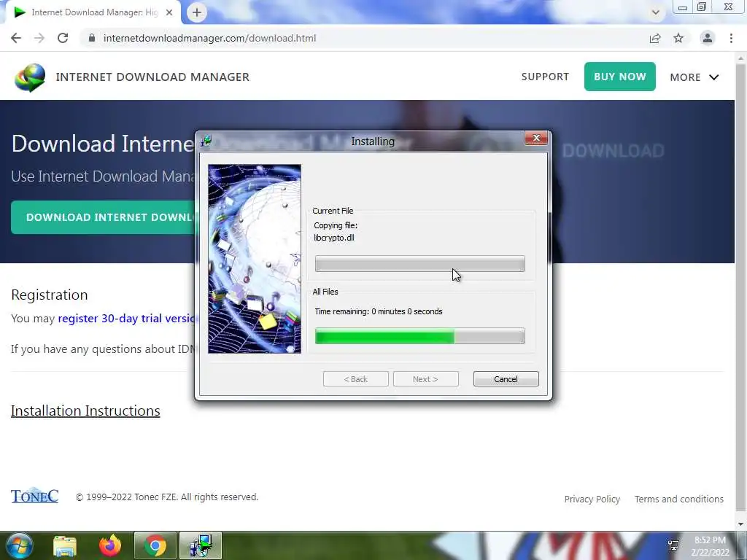747x560 pixels.
Task: Click the libcrypto.dll file name text
Action: tap(334, 238)
